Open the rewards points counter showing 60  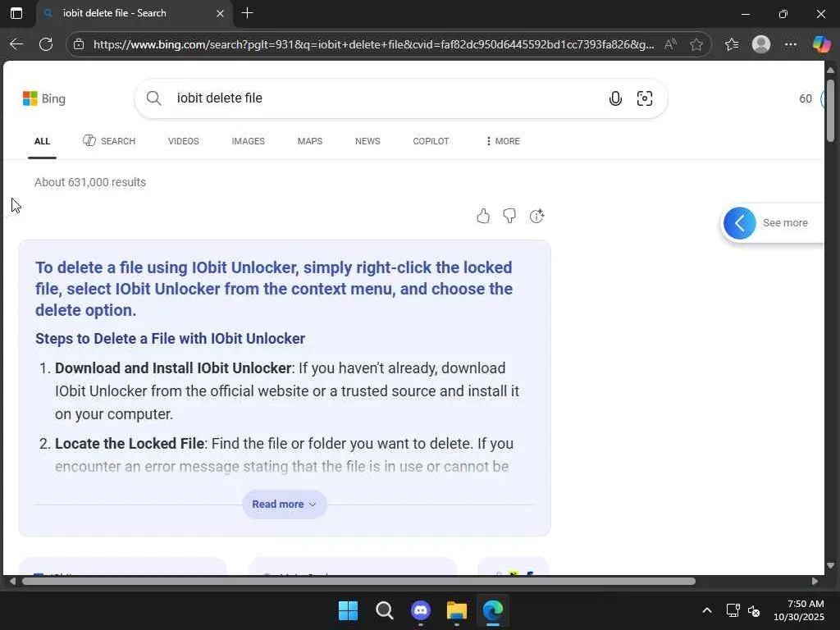(x=806, y=98)
